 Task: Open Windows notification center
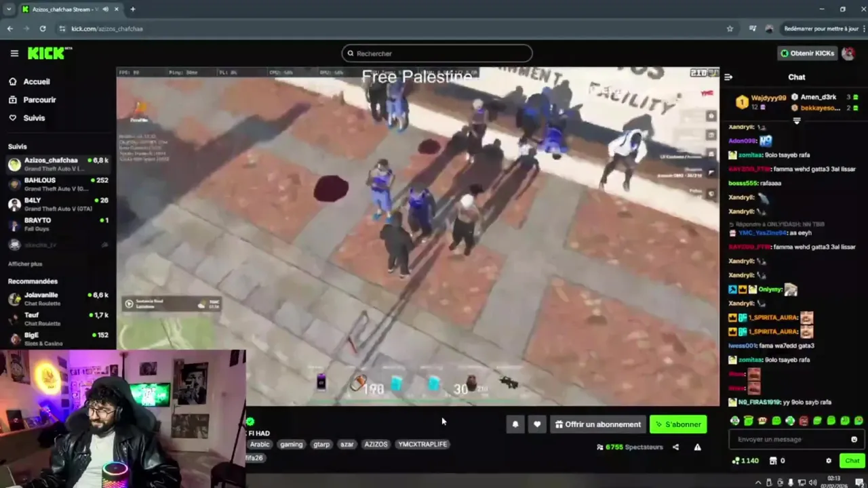click(x=859, y=482)
